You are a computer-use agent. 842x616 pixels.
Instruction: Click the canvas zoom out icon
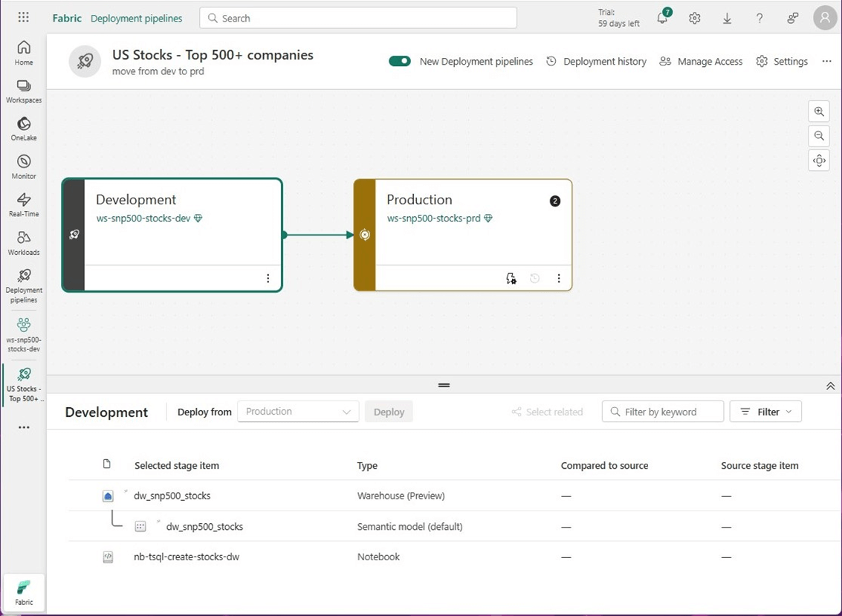[x=819, y=136]
